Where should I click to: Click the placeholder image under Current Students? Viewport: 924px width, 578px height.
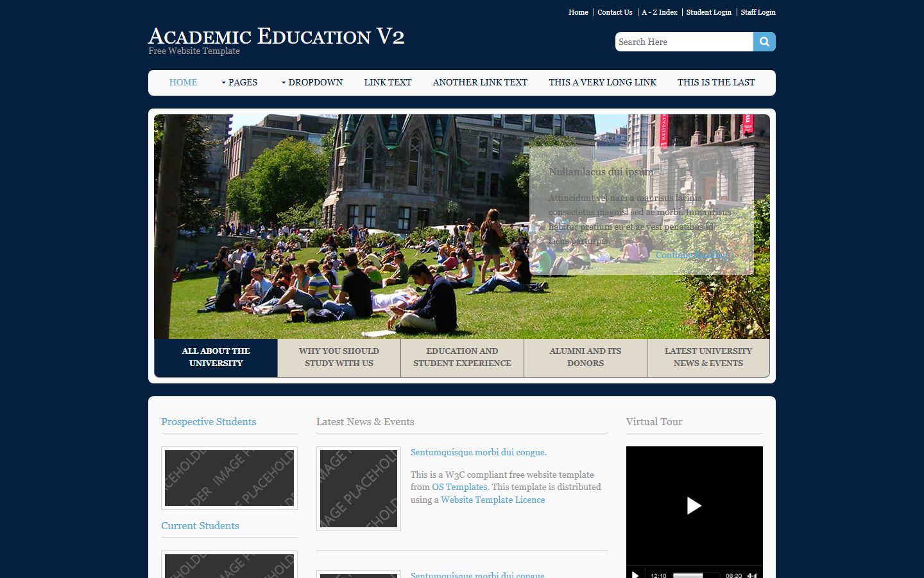tap(229, 565)
